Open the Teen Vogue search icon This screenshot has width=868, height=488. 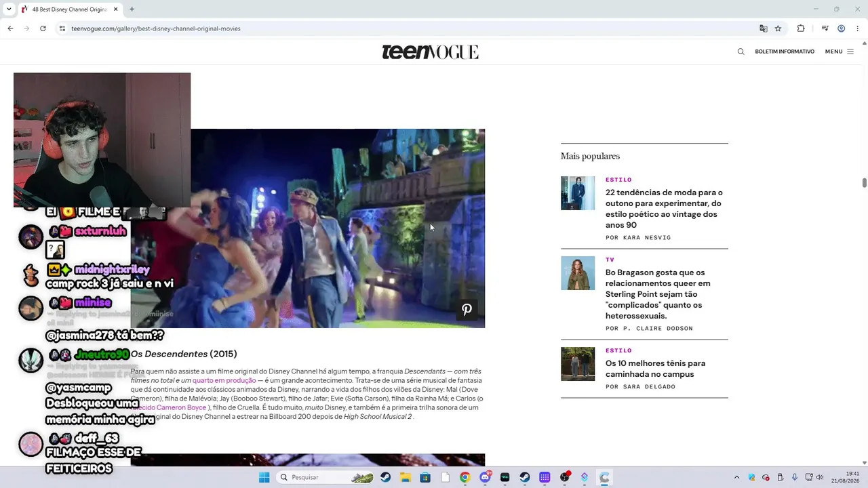[x=741, y=52]
